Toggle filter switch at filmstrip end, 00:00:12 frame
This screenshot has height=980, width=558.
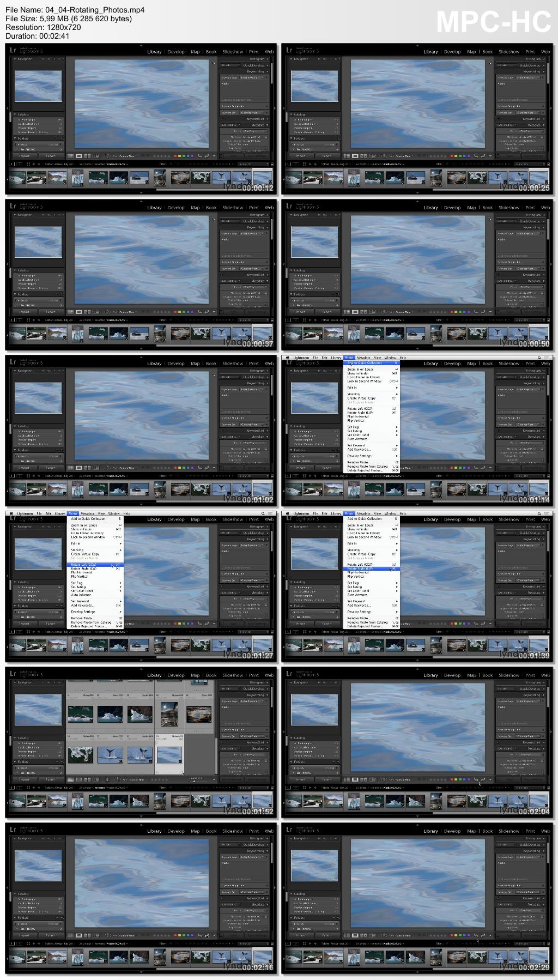[x=272, y=164]
